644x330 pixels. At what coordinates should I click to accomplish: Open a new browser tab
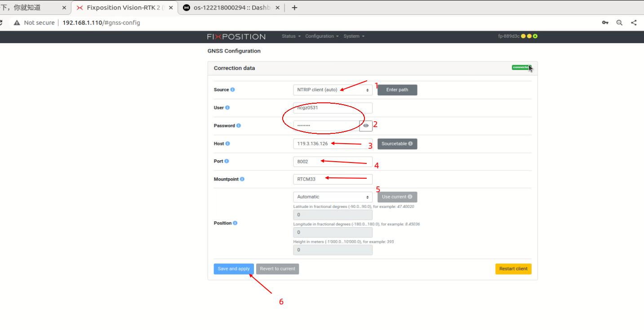pyautogui.click(x=295, y=8)
